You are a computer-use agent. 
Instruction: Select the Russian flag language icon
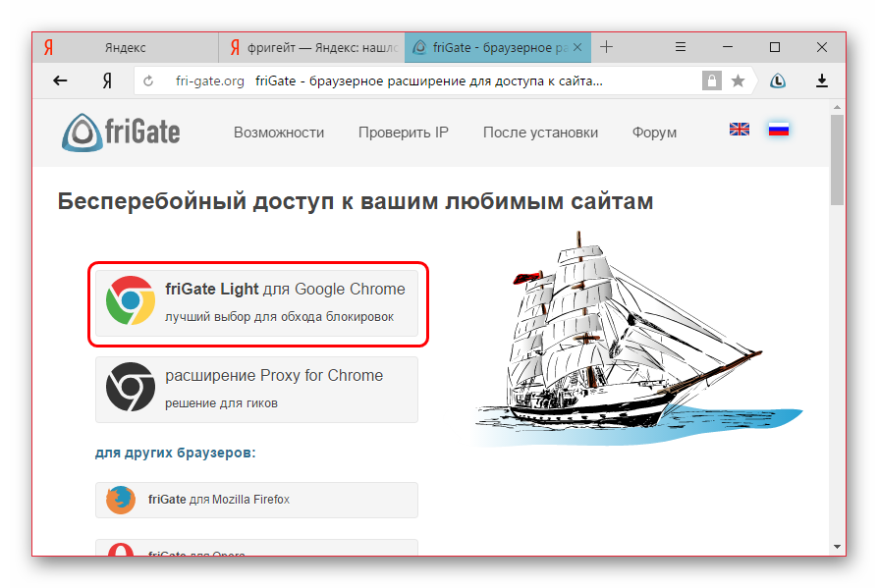coord(779,129)
